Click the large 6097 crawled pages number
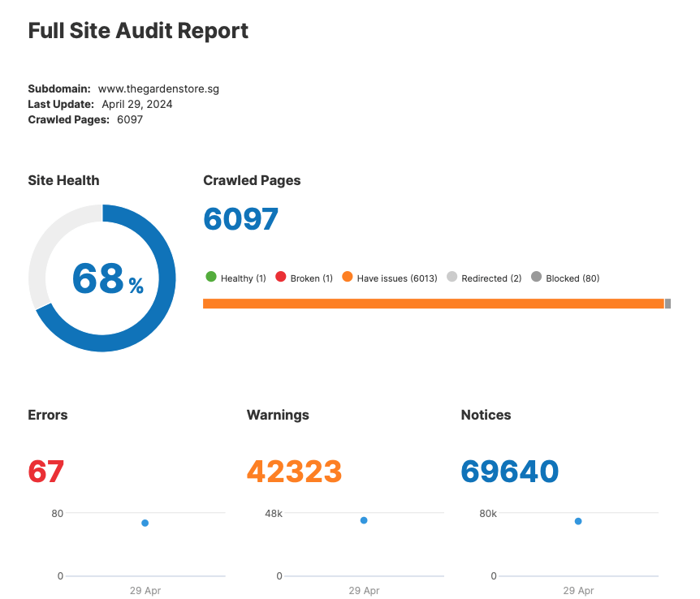Image resolution: width=700 pixels, height=599 pixels. (240, 219)
